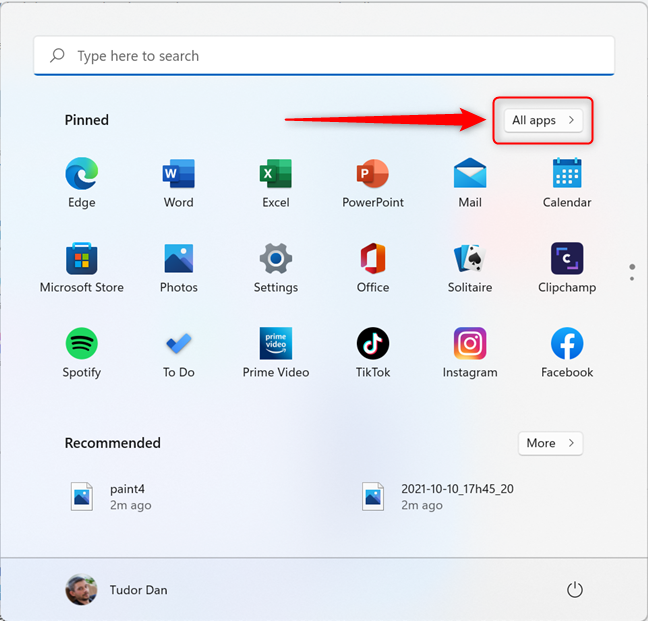Launch Word from pinned apps
Screen dimensions: 648x621
pyautogui.click(x=179, y=183)
